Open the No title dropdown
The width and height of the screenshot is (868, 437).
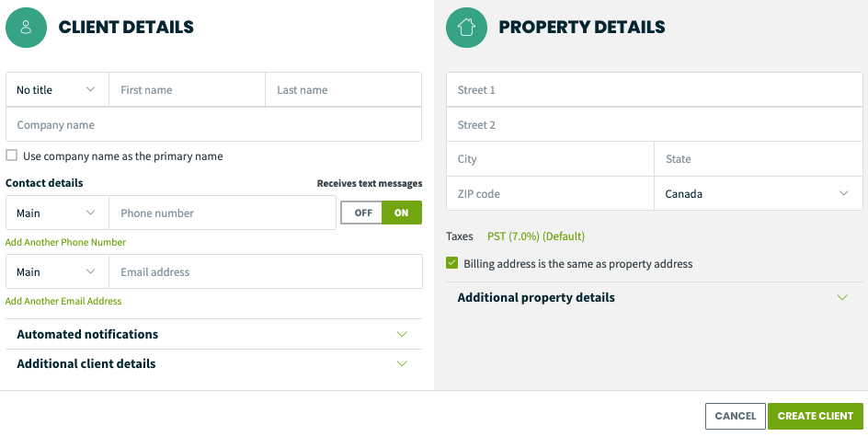point(57,90)
